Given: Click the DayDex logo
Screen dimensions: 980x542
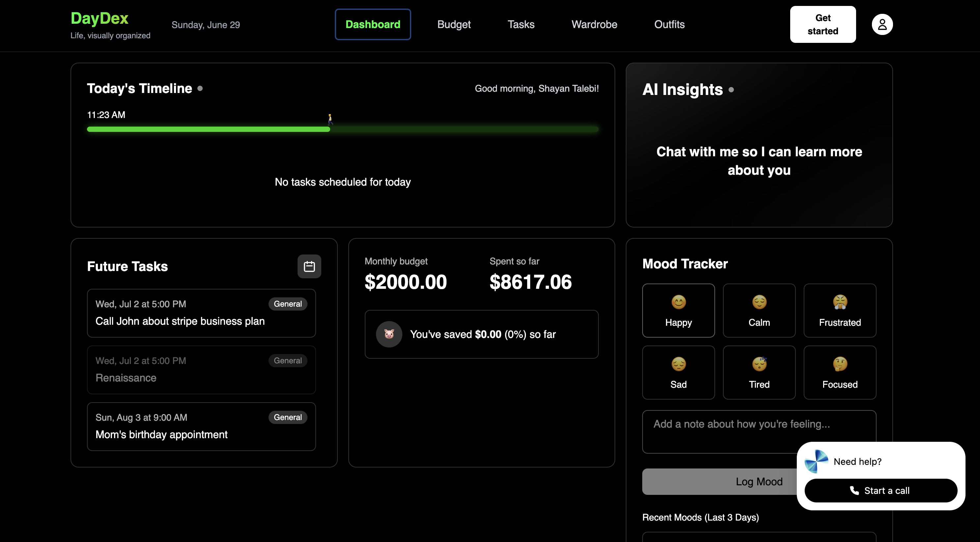Looking at the screenshot, I should 100,18.
